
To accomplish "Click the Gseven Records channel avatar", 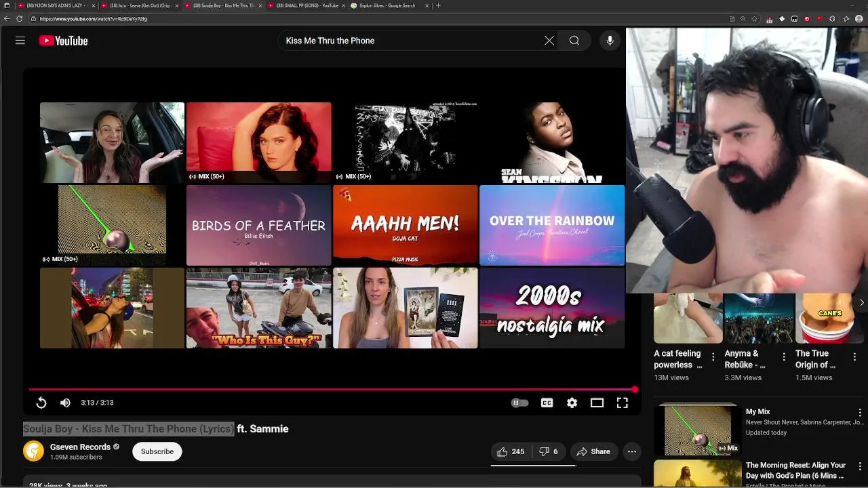I will click(x=33, y=451).
